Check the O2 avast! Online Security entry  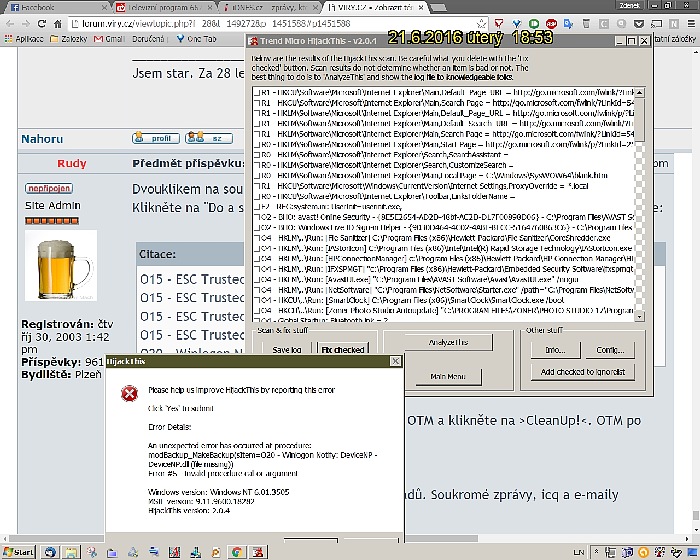[x=257, y=217]
